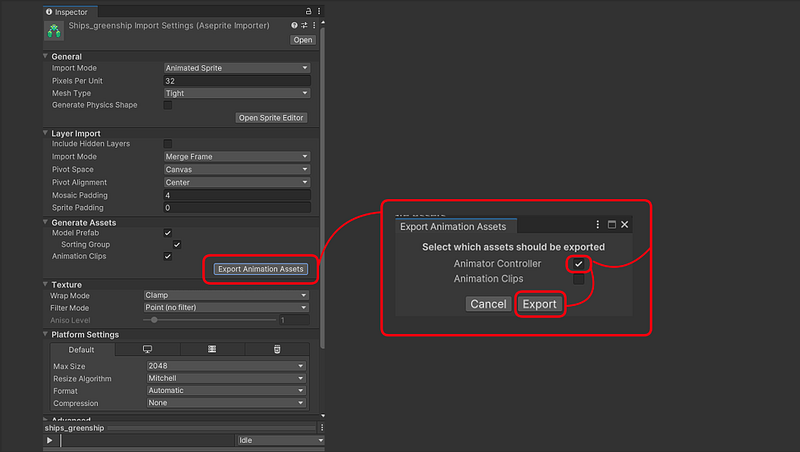
Task: Toggle Include Hidden Layers checkbox
Action: point(168,144)
